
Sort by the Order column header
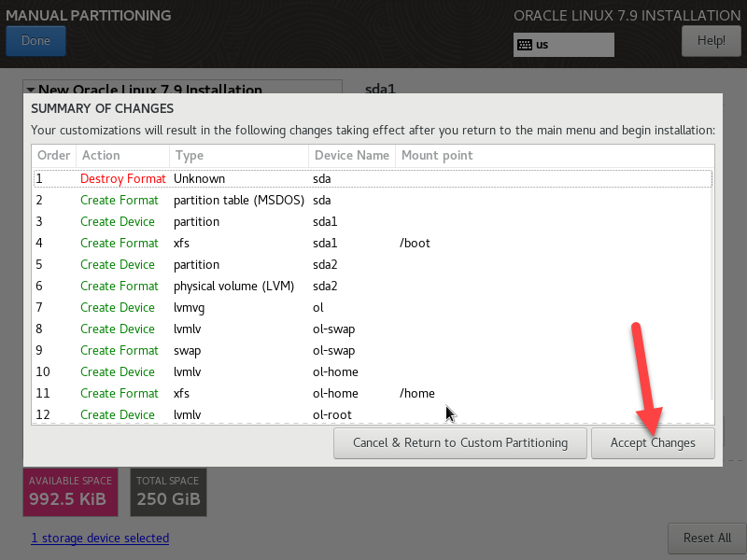[x=53, y=156]
